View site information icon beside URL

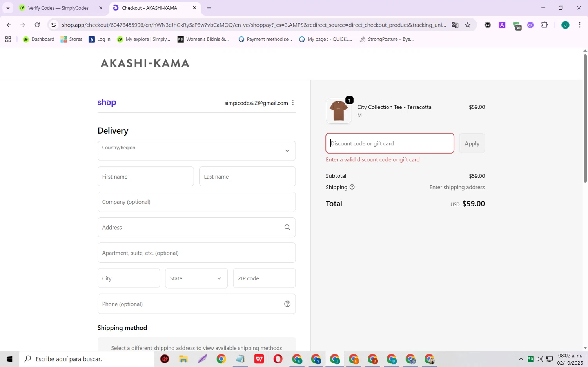coord(54,25)
